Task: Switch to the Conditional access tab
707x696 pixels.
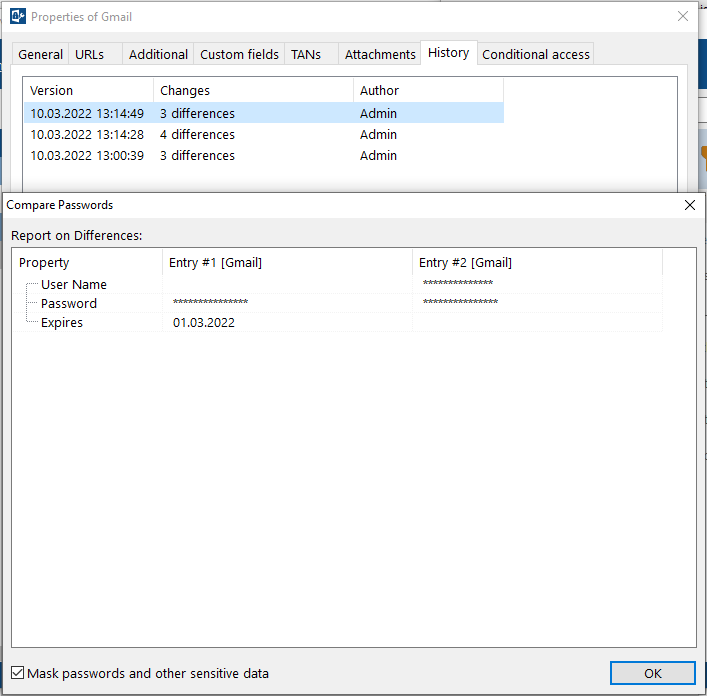Action: [536, 54]
